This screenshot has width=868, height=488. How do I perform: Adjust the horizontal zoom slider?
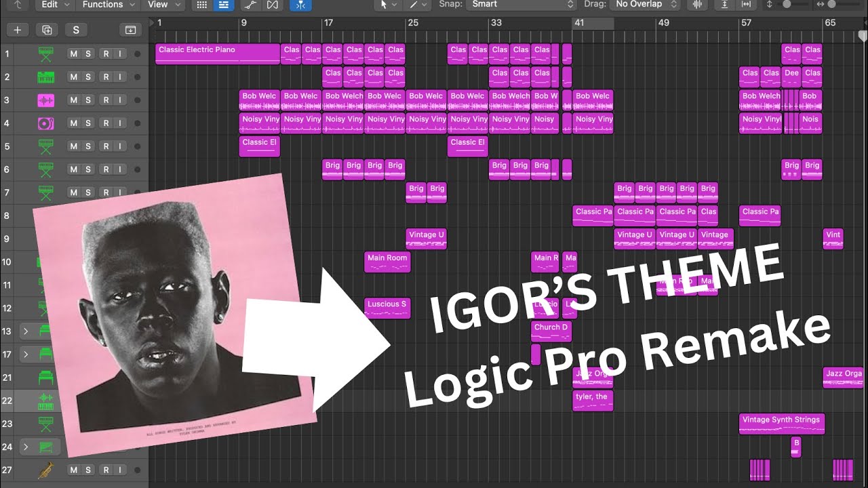pos(833,5)
